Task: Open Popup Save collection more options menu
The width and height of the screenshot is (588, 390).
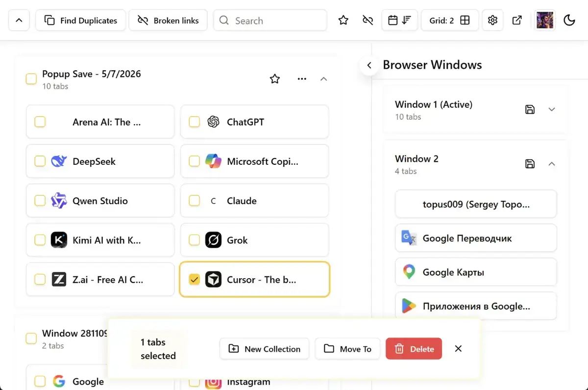Action: tap(302, 79)
